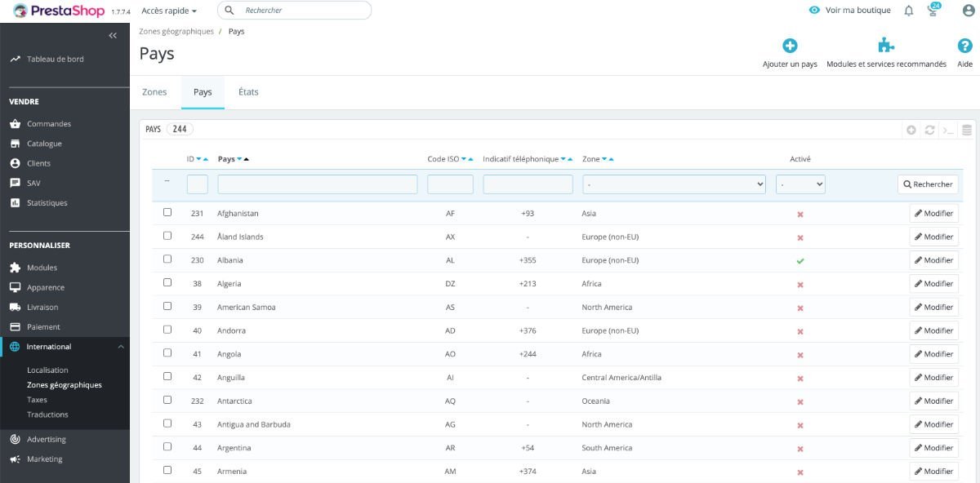The height and width of the screenshot is (483, 980).
Task: Sort Pays column ascending arrow
Action: pos(246,159)
